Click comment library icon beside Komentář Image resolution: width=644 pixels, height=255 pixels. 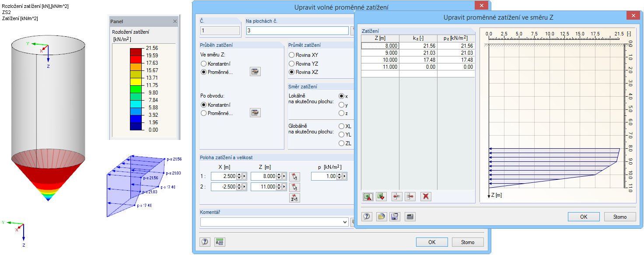[x=353, y=222]
